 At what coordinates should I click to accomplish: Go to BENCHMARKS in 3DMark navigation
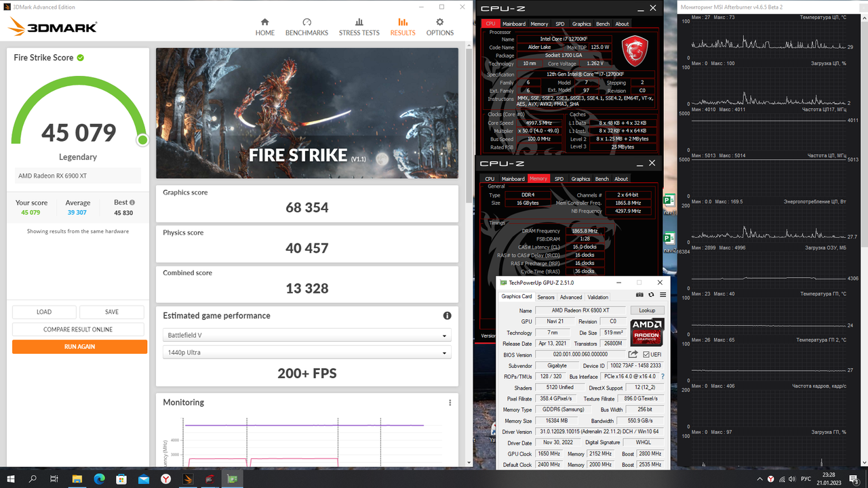click(x=307, y=27)
